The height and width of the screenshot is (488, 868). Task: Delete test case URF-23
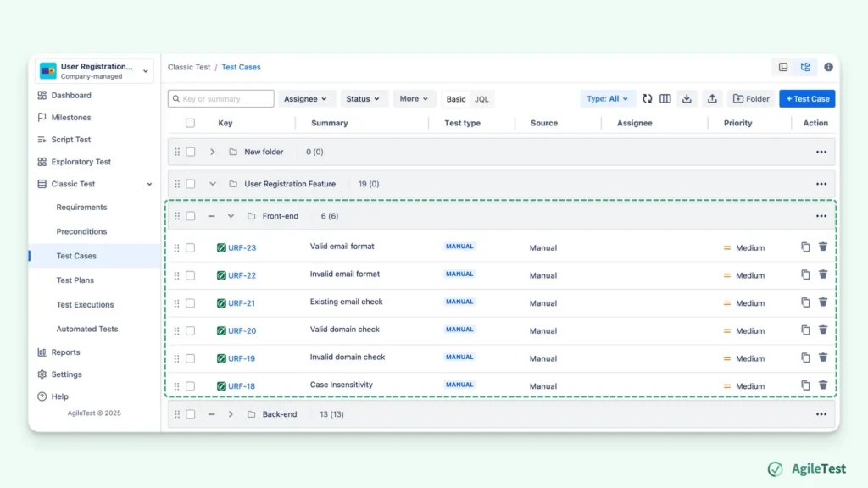[823, 247]
